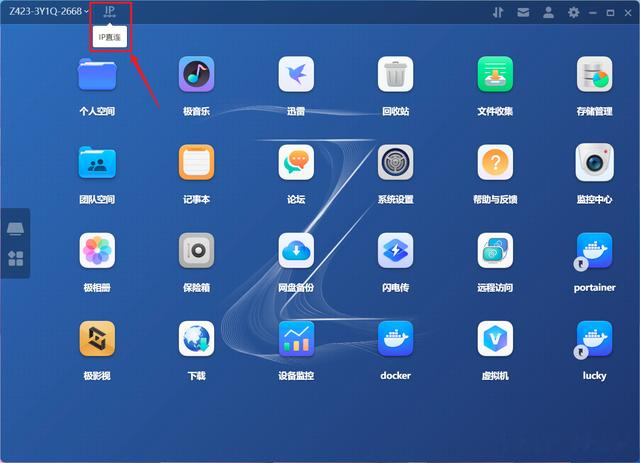This screenshot has height=463, width=640.
Task: Minimize the window
Action: 593,13
